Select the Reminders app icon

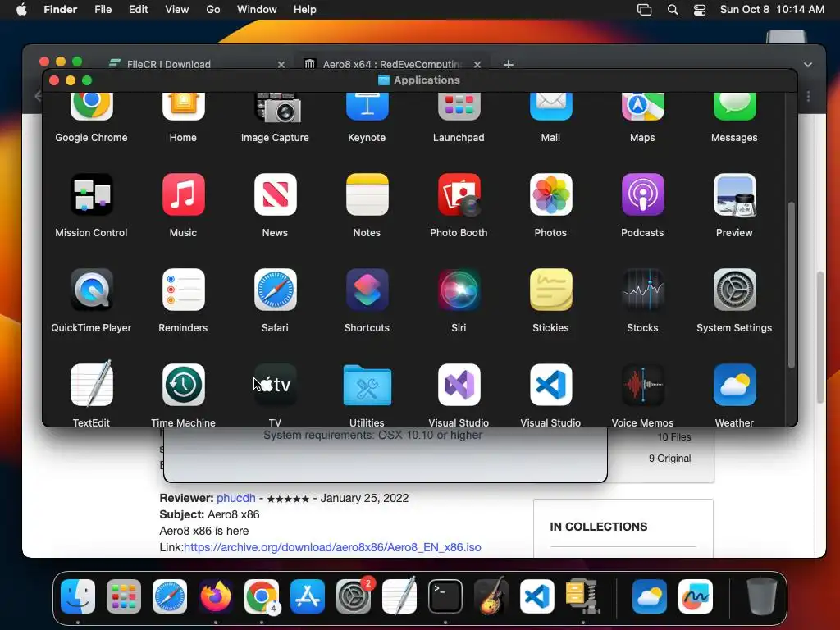click(x=183, y=290)
